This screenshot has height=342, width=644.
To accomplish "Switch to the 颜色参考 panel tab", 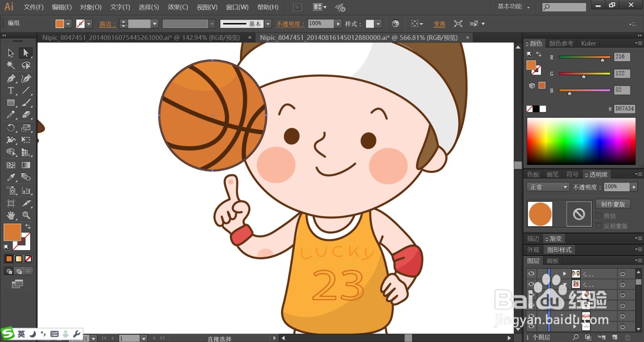I will tap(561, 43).
